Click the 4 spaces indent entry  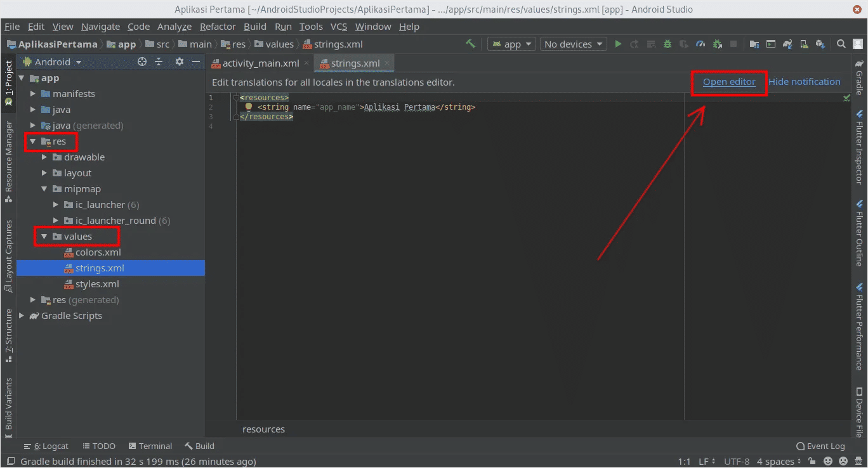[779, 461]
